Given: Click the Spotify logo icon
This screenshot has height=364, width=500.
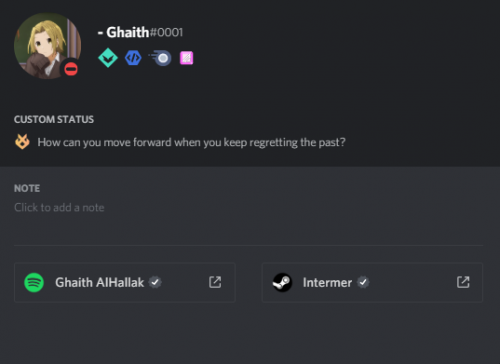Looking at the screenshot, I should click(x=34, y=282).
